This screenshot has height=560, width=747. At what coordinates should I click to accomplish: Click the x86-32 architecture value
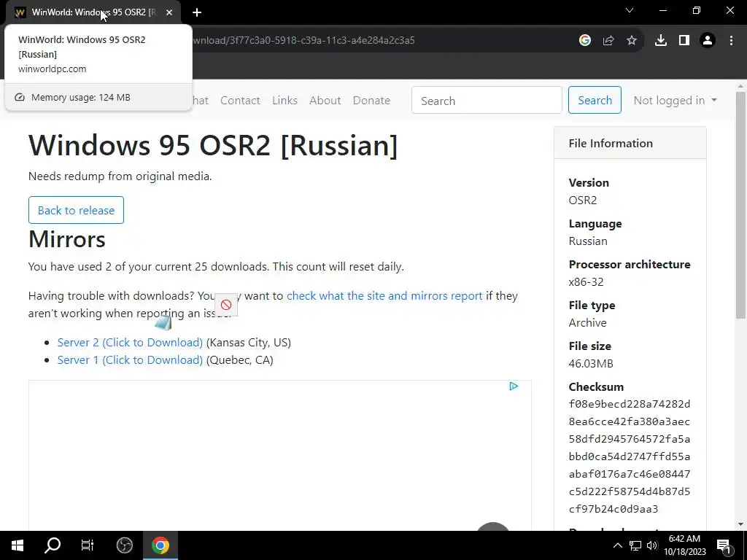(x=586, y=282)
